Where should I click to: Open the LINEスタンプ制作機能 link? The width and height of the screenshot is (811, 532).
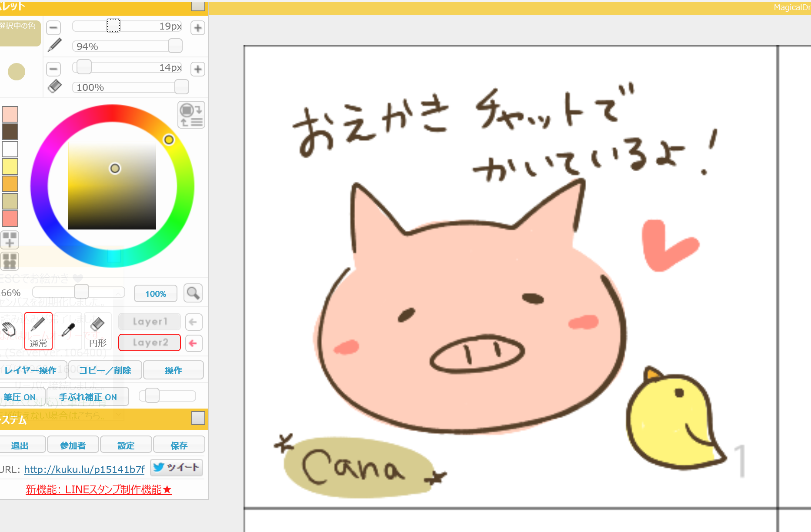99,490
